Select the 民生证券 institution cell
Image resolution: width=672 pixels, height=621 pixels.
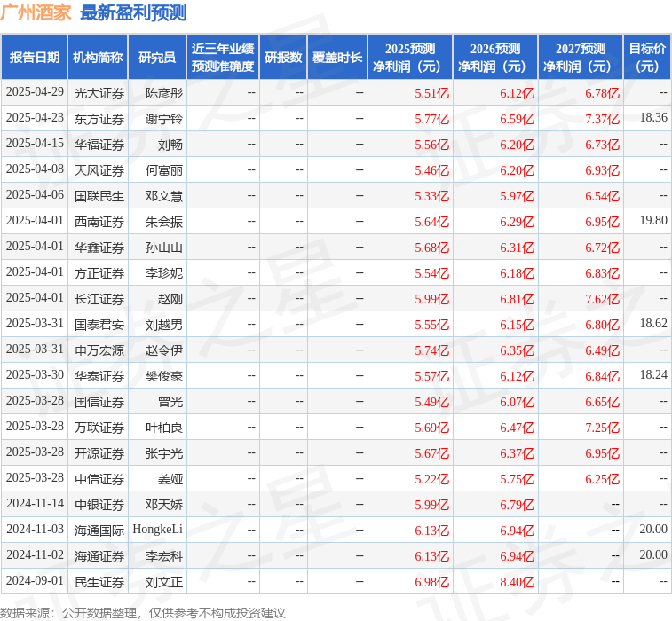coord(99,582)
